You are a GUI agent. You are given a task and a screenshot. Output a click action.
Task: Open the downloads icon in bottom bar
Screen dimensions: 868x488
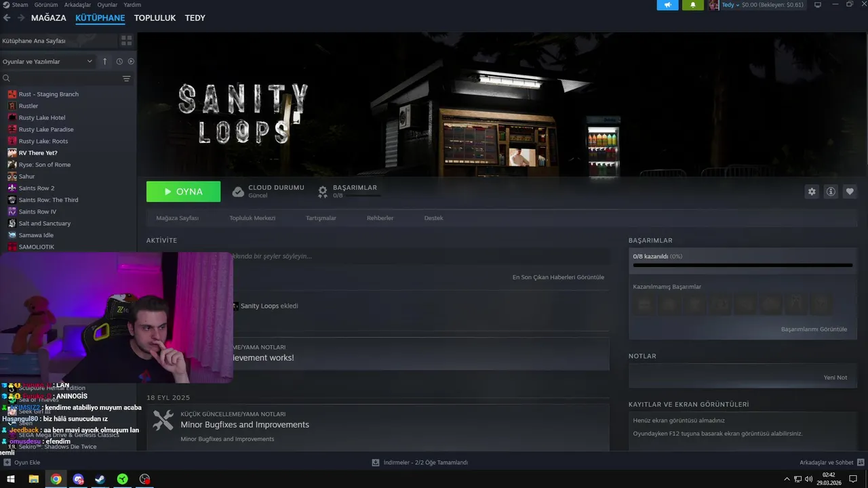[x=376, y=462]
